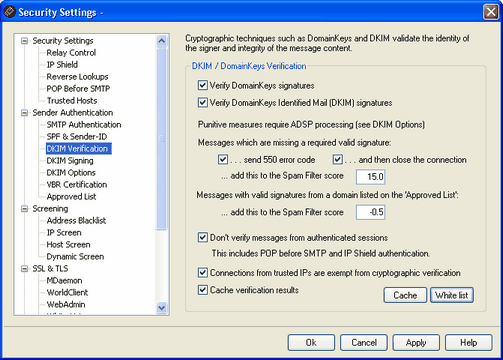This screenshot has width=503, height=360.
Task: Select the SSL & TLS node label
Action: click(x=50, y=269)
